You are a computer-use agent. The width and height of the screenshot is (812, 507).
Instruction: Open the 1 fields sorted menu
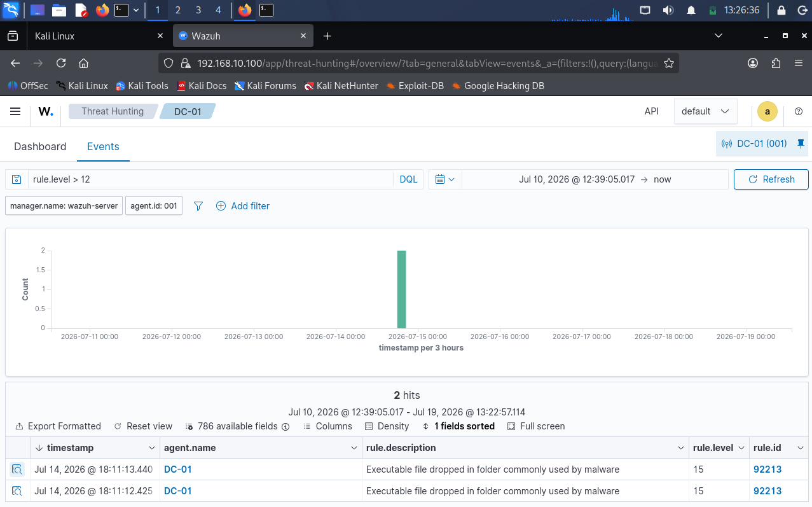click(x=458, y=426)
